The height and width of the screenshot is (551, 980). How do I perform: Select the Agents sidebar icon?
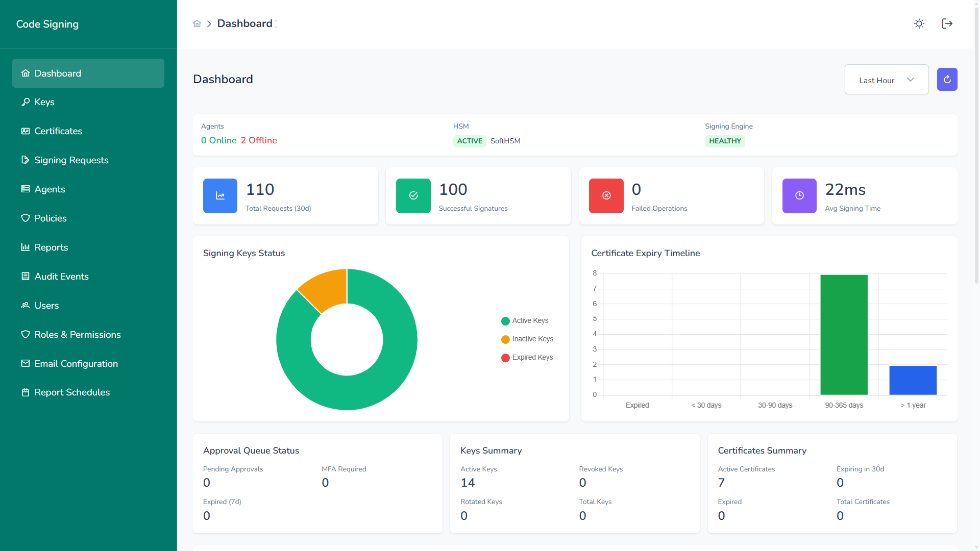pyautogui.click(x=25, y=189)
